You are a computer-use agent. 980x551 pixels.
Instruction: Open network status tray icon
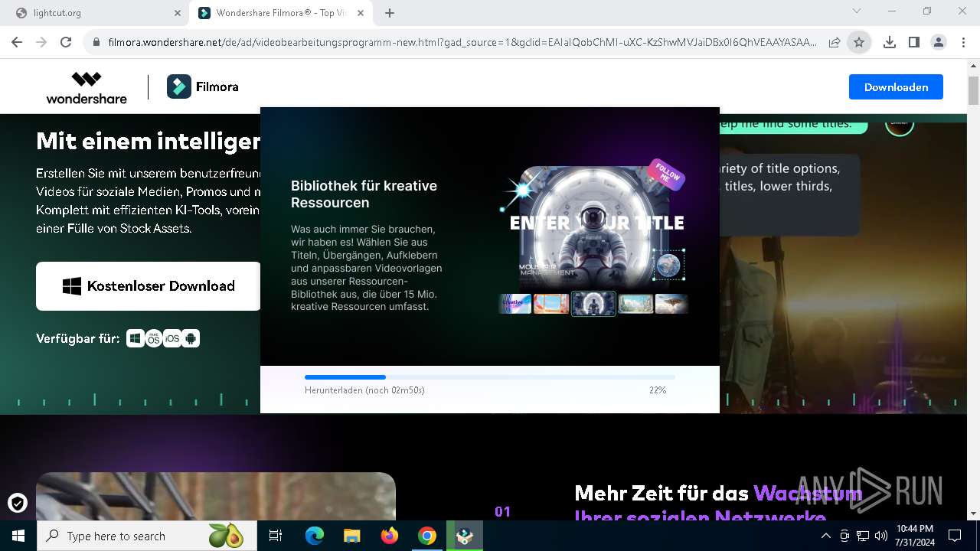(863, 536)
